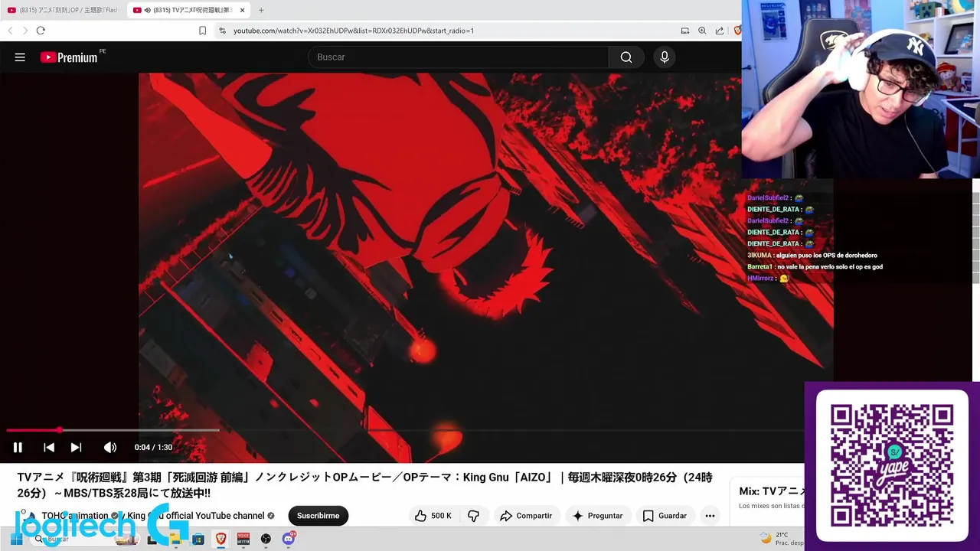Click the video time display 0:04 / 1:30

pos(153,448)
